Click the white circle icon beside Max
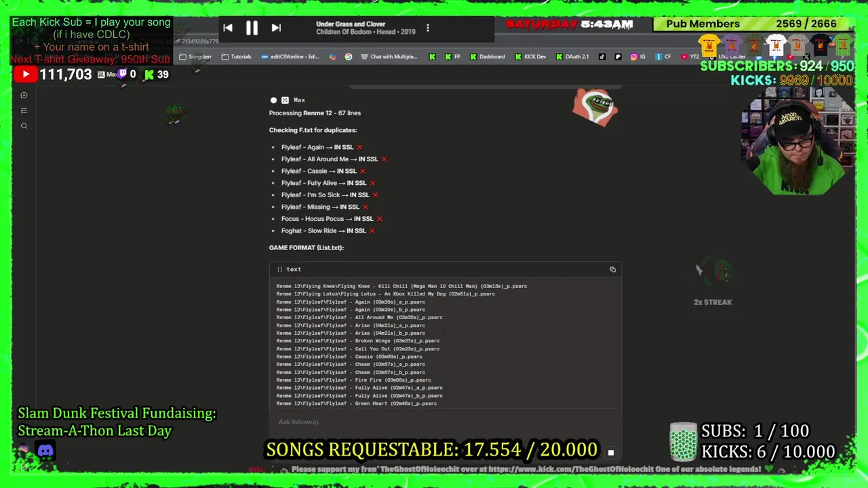Screen dimensions: 868x488 [274, 100]
